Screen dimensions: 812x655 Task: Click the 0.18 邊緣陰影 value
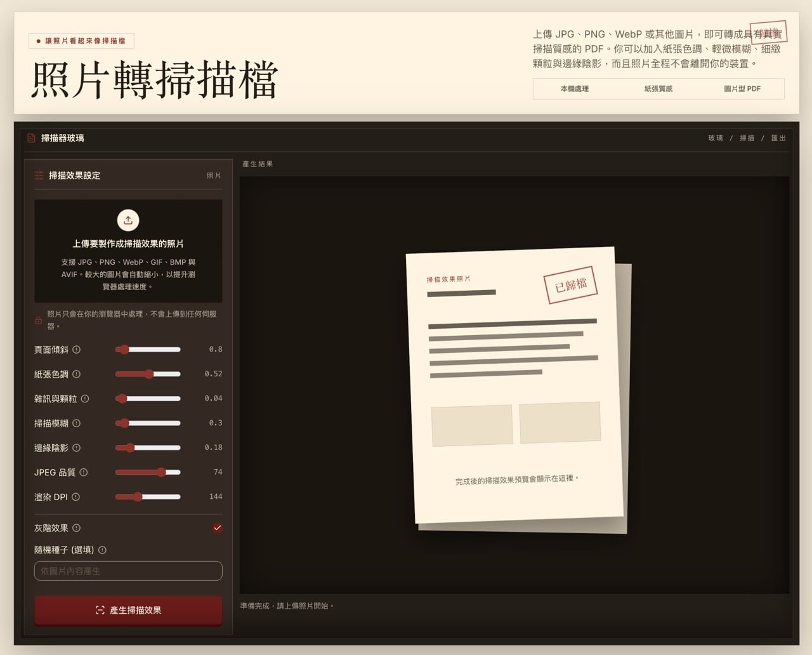pos(213,447)
